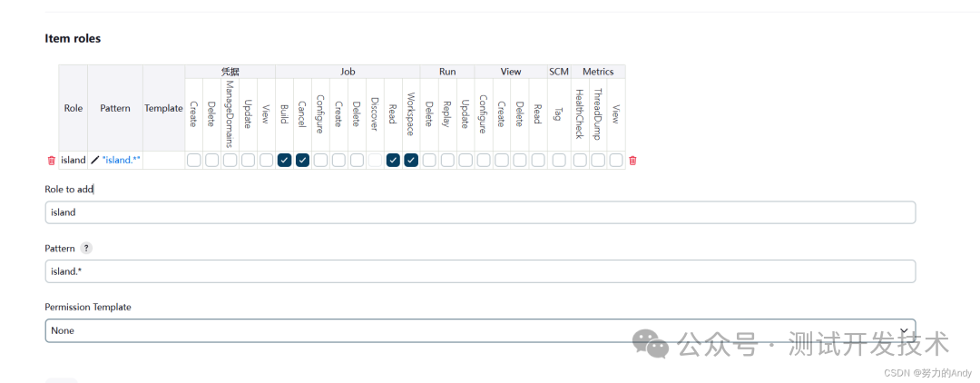Enable Metrics View checkbox for island
Screen dimensions: 980x383
tap(616, 160)
